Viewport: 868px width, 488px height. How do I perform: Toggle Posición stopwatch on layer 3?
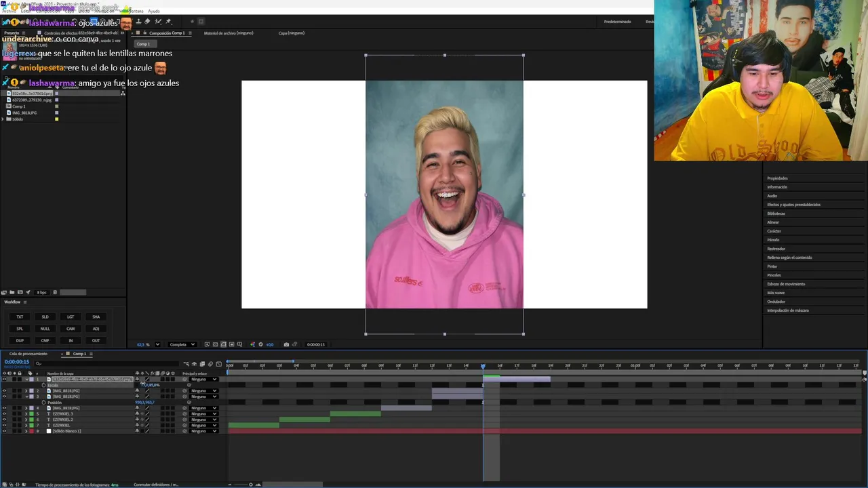point(43,403)
